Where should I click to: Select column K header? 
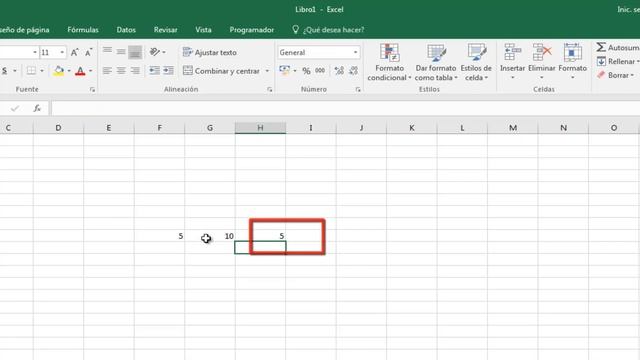tap(411, 128)
